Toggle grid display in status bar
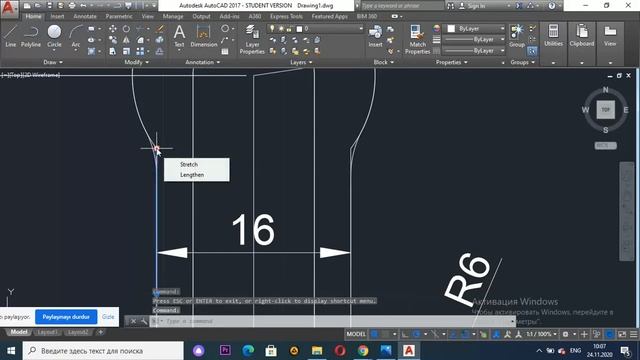 pos(374,334)
